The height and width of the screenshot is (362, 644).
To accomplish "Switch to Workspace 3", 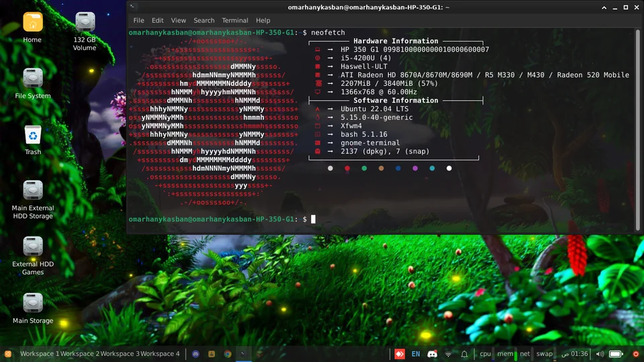I will coord(120,354).
